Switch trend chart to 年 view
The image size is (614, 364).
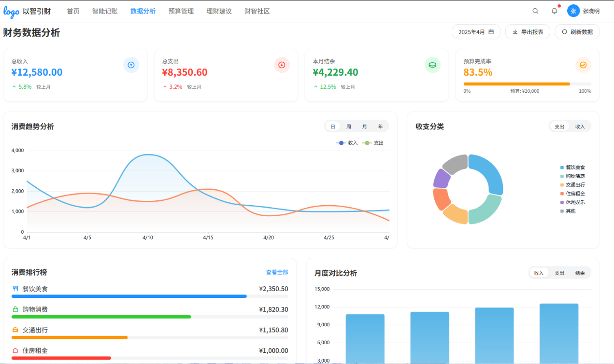point(380,126)
